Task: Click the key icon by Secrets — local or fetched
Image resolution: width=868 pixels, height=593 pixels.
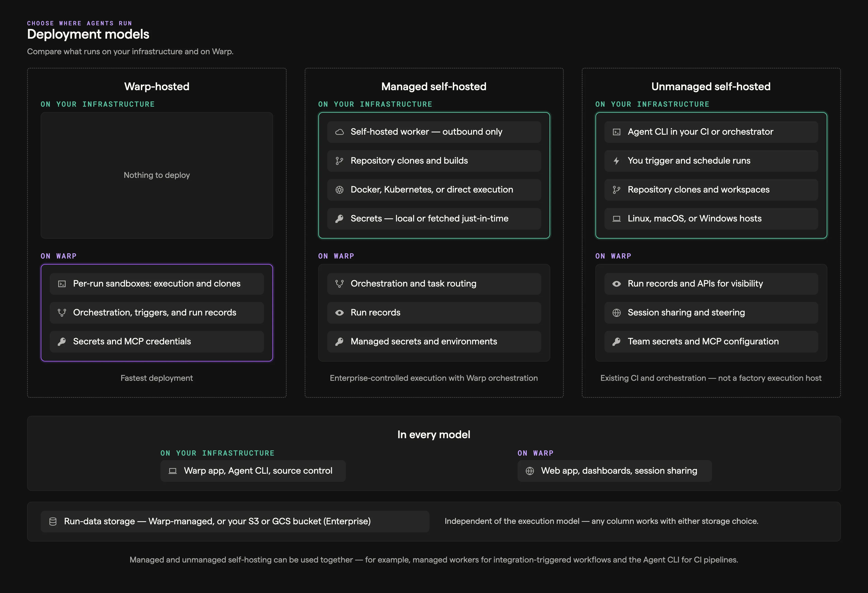Action: [339, 219]
